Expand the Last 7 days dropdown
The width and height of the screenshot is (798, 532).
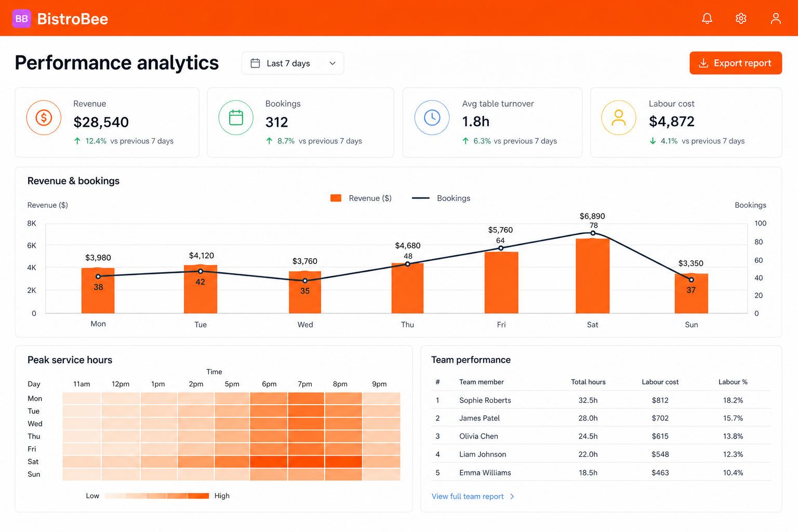292,63
